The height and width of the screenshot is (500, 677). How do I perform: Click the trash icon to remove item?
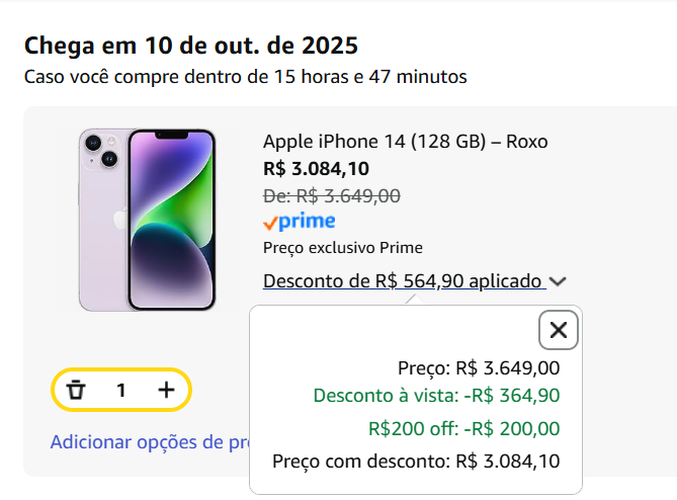[x=76, y=390]
